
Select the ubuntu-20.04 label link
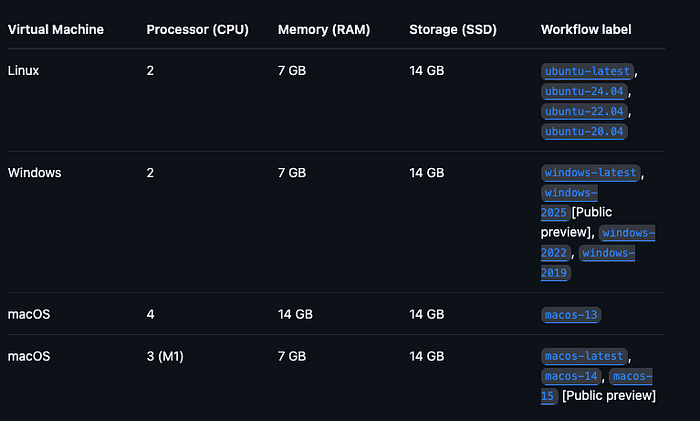(584, 132)
